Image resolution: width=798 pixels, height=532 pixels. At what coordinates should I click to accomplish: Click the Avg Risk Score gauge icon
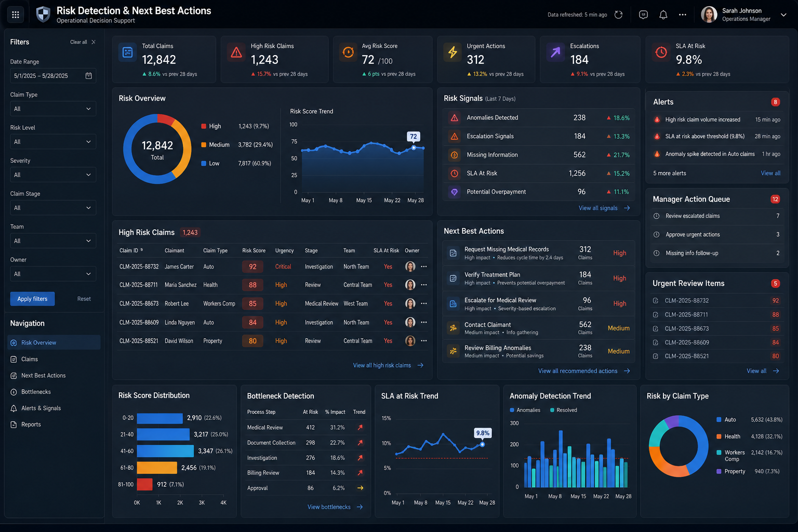(x=348, y=52)
